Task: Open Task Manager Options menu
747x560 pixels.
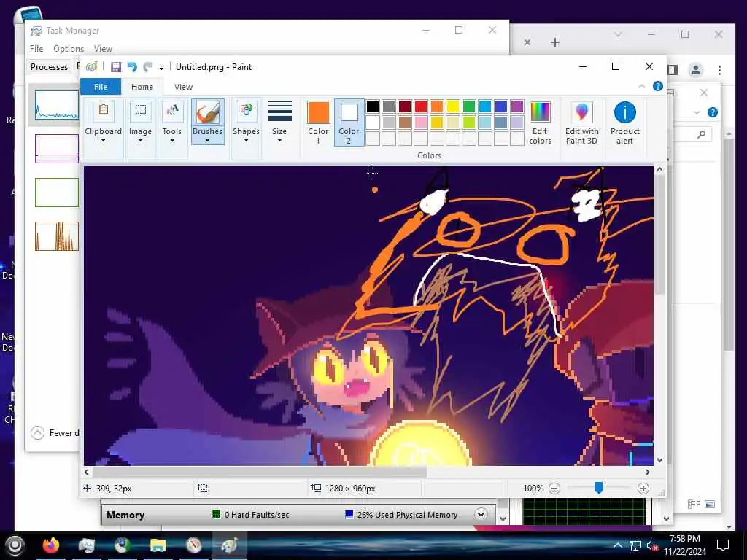Action: click(x=69, y=49)
